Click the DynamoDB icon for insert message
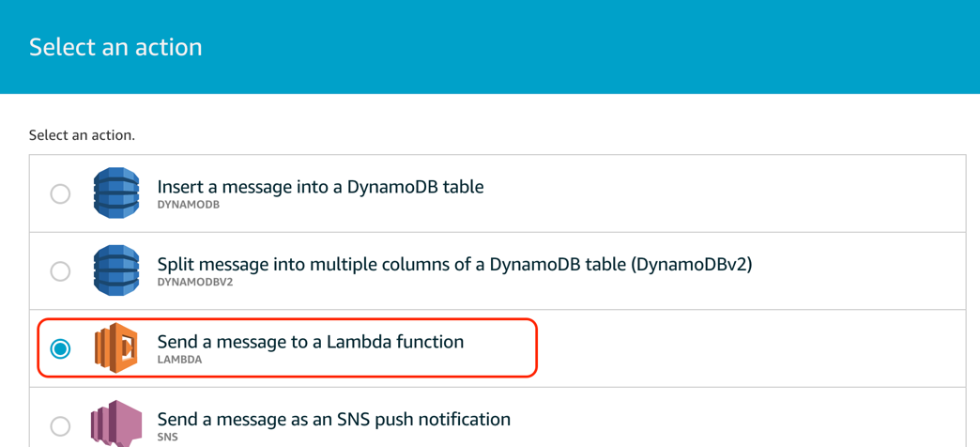Image resolution: width=980 pixels, height=447 pixels. point(116,193)
